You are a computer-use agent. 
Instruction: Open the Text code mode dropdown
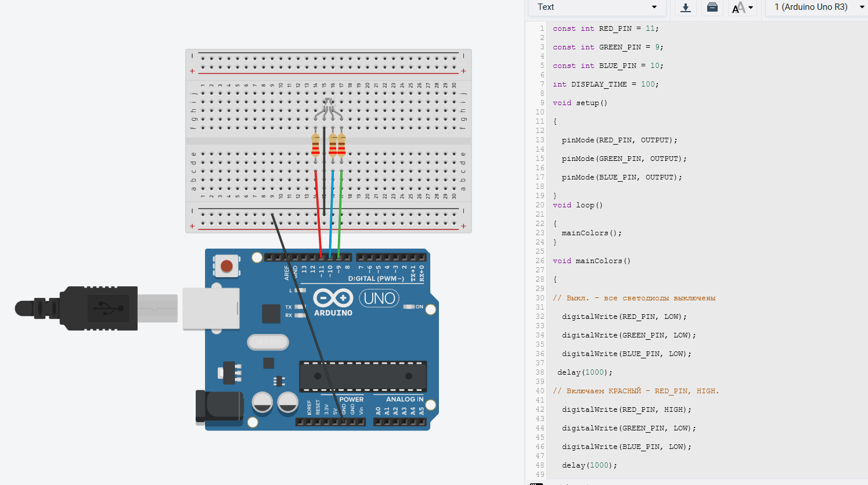[597, 8]
